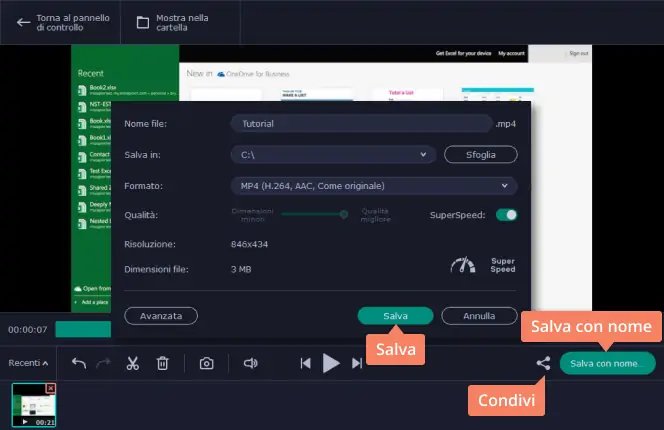Click the share icon

click(543, 363)
